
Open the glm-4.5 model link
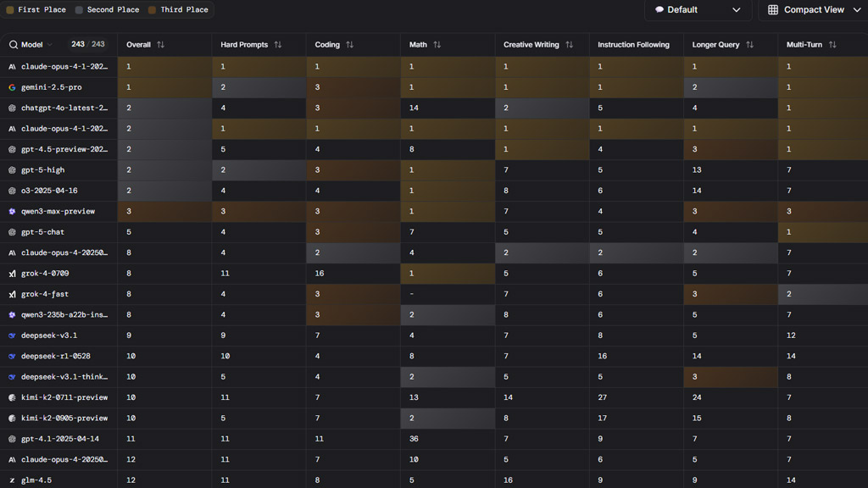(x=36, y=480)
